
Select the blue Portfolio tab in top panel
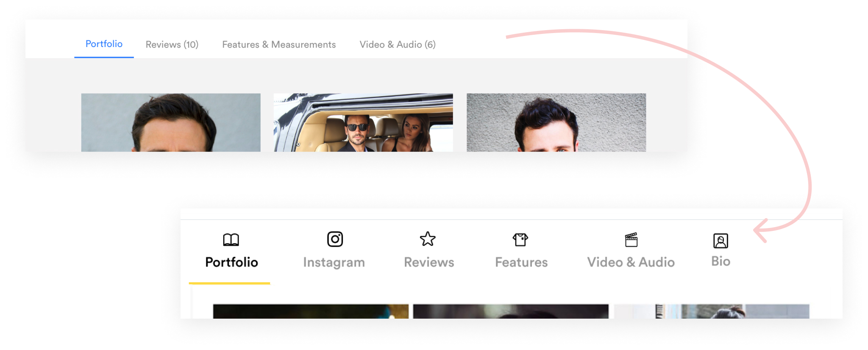pyautogui.click(x=104, y=44)
